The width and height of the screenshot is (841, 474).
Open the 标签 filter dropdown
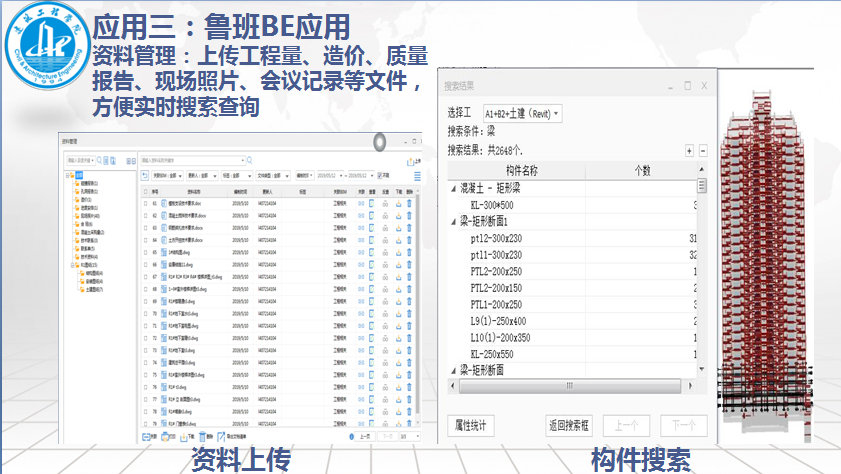237,175
